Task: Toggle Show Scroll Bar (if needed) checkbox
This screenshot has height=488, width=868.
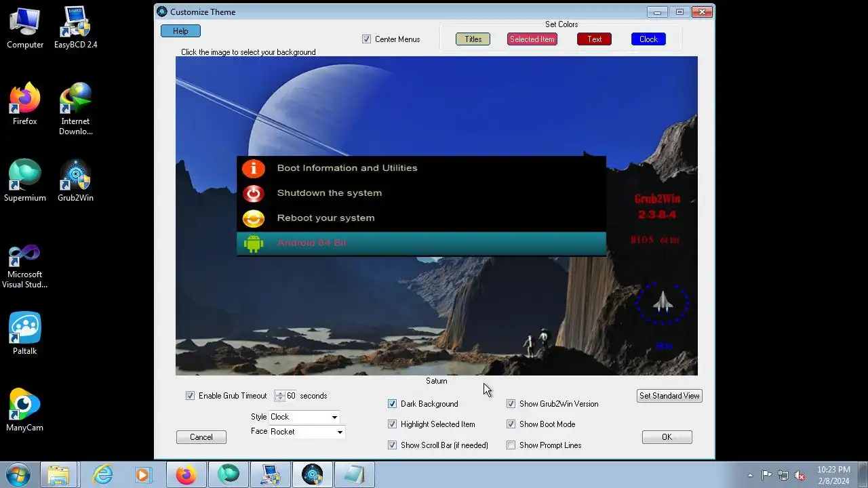Action: (392, 445)
